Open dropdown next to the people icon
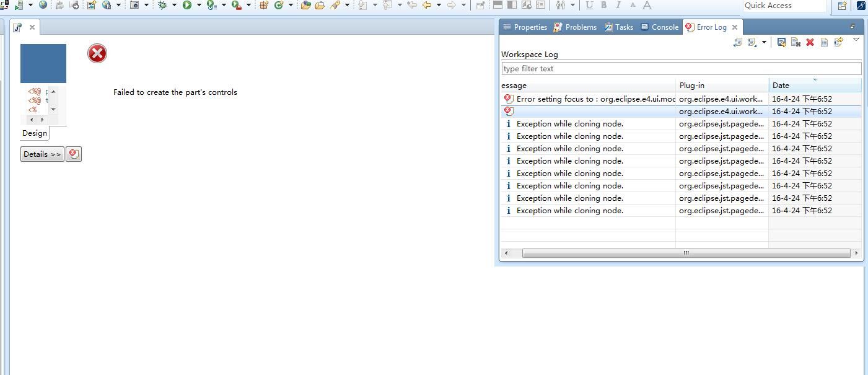Viewport: 868px width, 375px height. (x=572, y=5)
